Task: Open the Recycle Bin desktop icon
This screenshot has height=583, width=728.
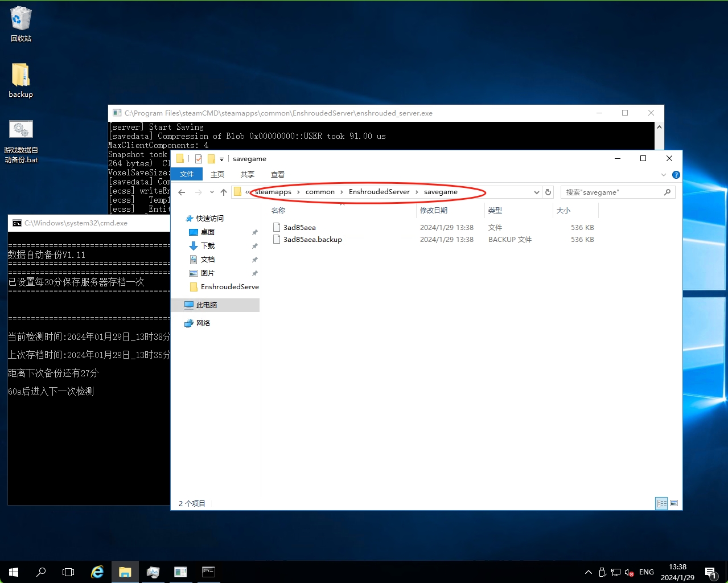Action: coord(21,24)
